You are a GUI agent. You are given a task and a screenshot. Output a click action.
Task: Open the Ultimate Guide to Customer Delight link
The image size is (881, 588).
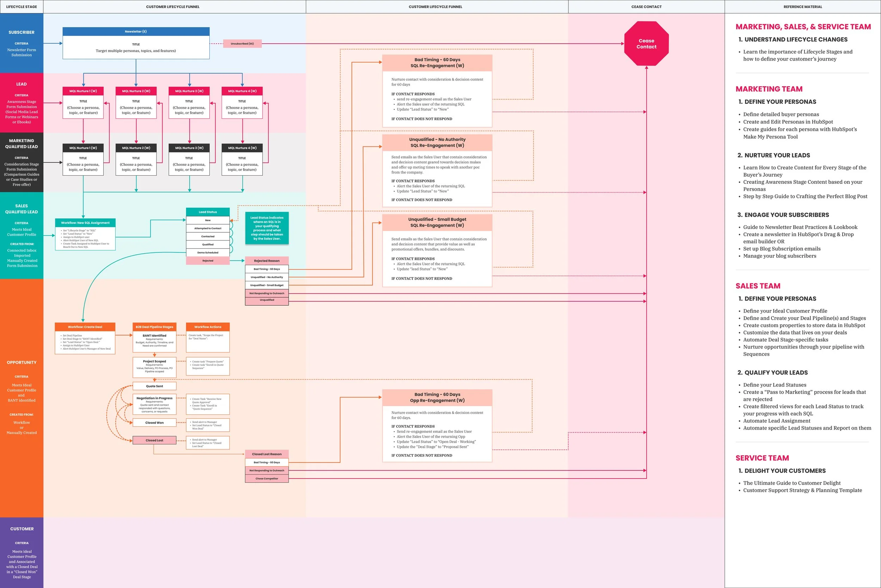792,483
